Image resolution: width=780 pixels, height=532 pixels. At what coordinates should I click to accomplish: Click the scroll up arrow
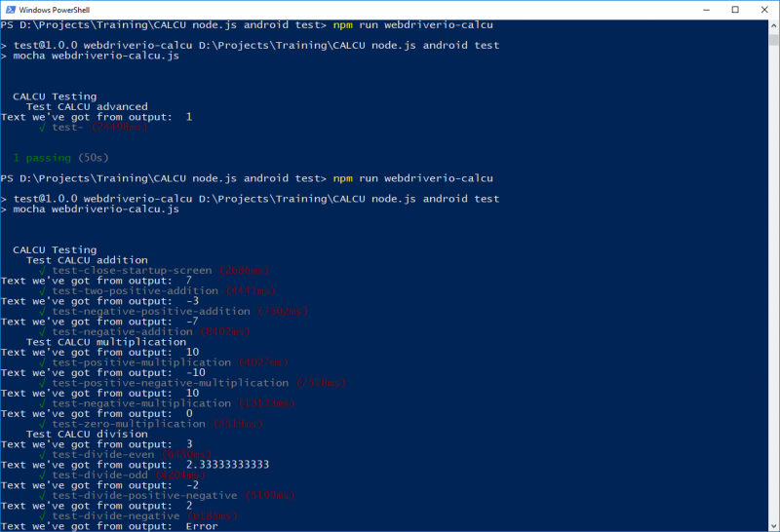(x=771, y=26)
